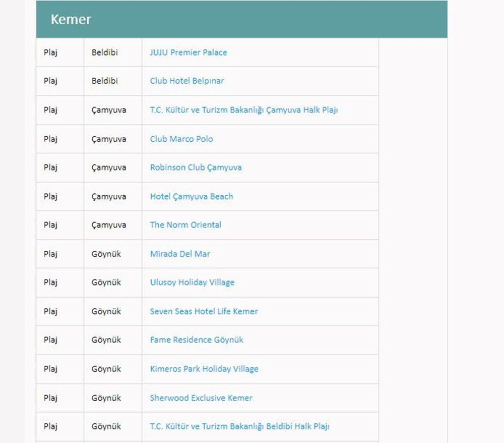Select the Club Marco Polo link
Viewport: 504px width, 443px height.
[181, 139]
